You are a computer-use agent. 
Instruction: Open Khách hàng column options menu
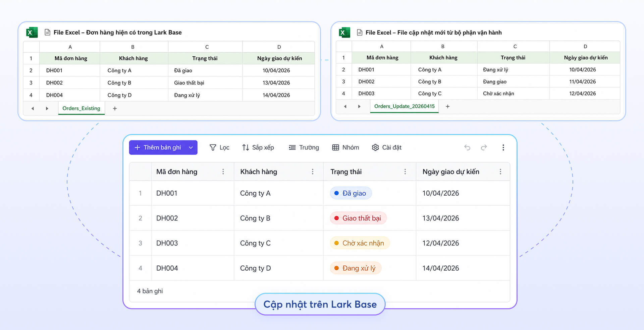pyautogui.click(x=313, y=172)
